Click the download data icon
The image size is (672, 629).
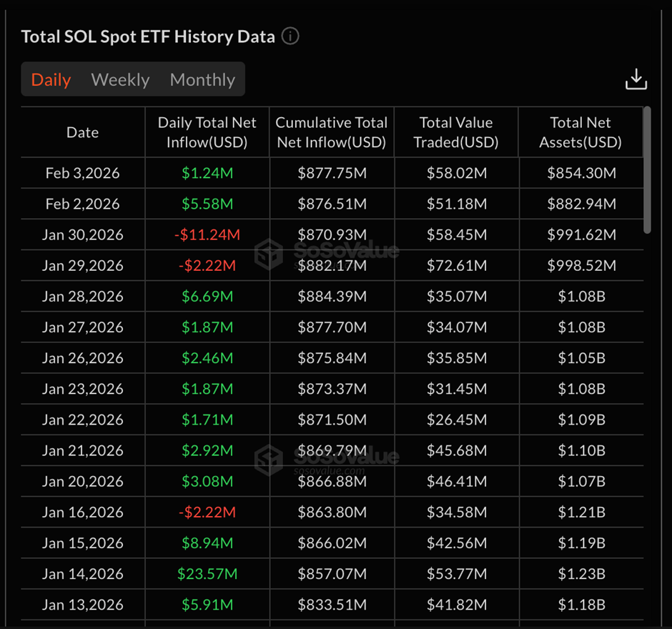636,80
